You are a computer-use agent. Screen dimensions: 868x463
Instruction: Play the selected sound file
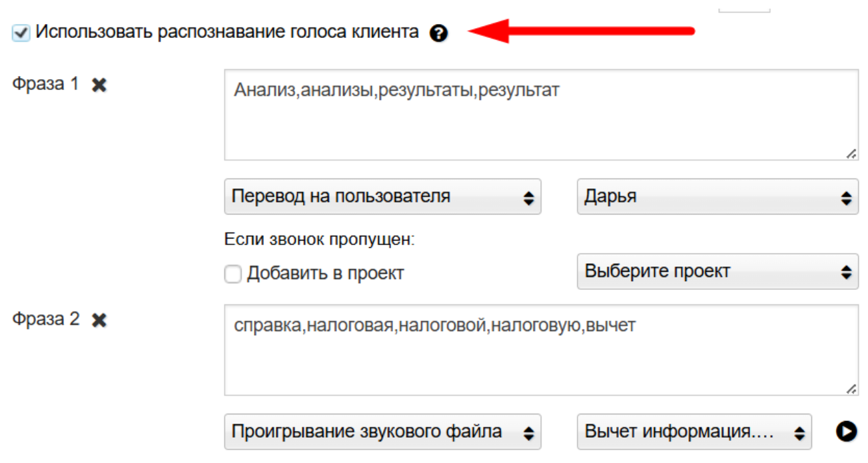(x=846, y=432)
